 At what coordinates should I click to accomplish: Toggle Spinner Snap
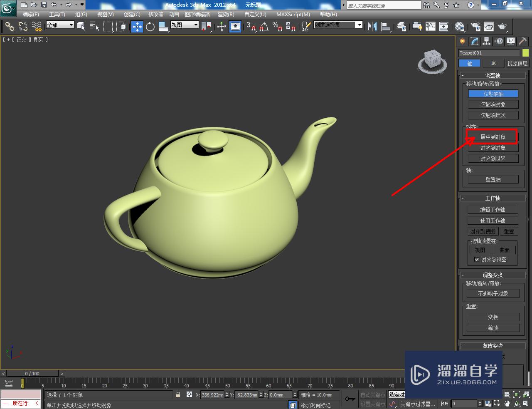(291, 27)
